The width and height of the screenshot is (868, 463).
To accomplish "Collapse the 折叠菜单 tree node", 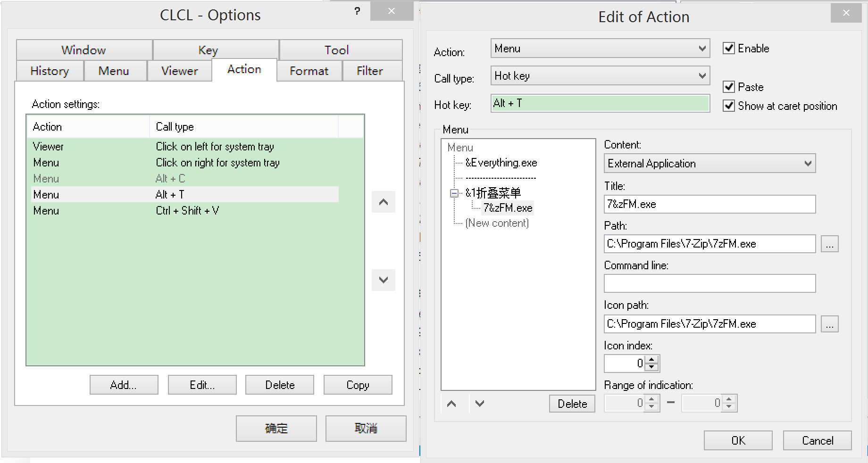I will [454, 193].
